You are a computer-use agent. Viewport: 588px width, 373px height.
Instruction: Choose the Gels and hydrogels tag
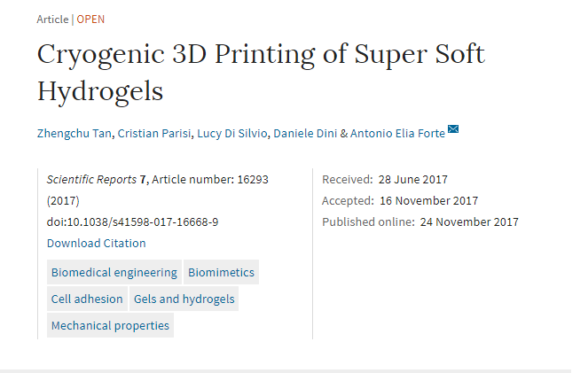pos(184,299)
